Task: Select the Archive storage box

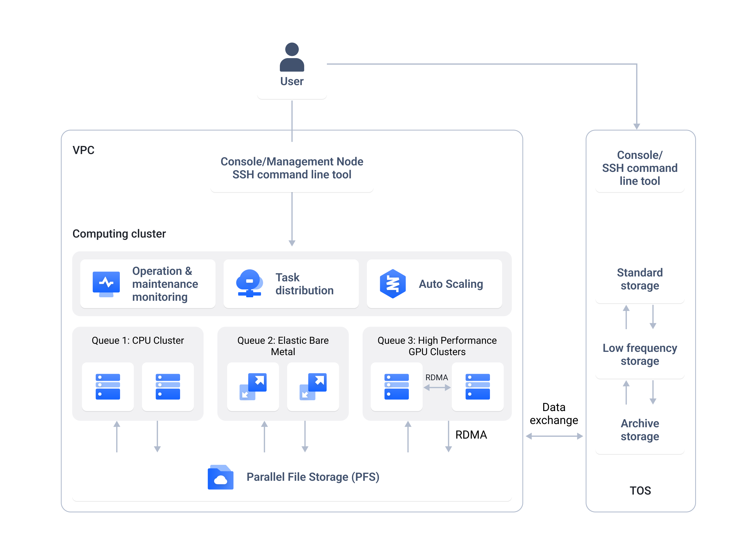Action: [x=640, y=430]
